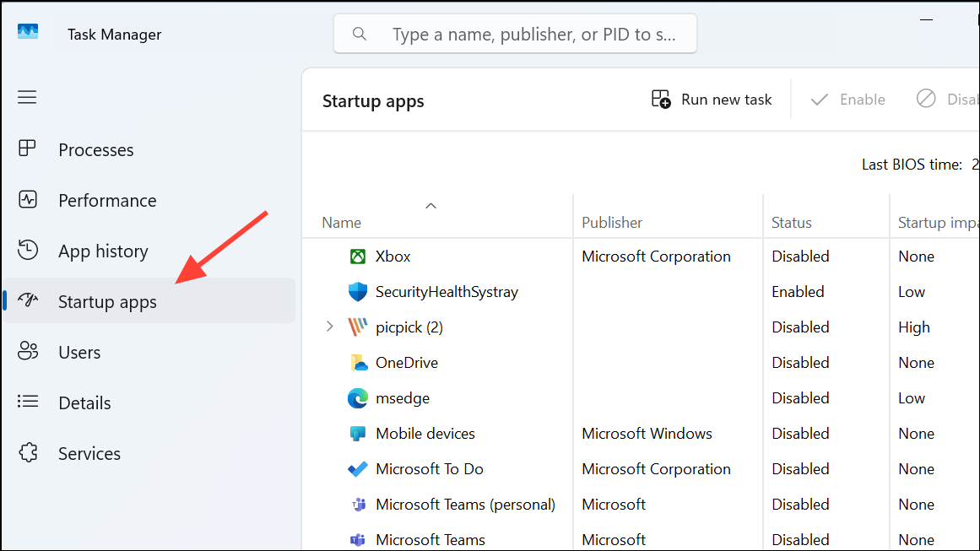The image size is (980, 551).
Task: Select the Xbox startup row
Action: [641, 257]
